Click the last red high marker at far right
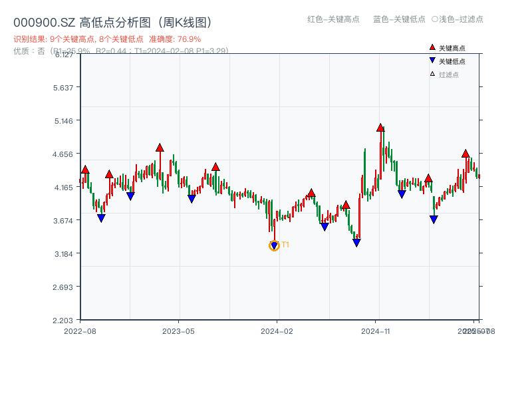This screenshot has width=532, height=399. pyautogui.click(x=465, y=154)
